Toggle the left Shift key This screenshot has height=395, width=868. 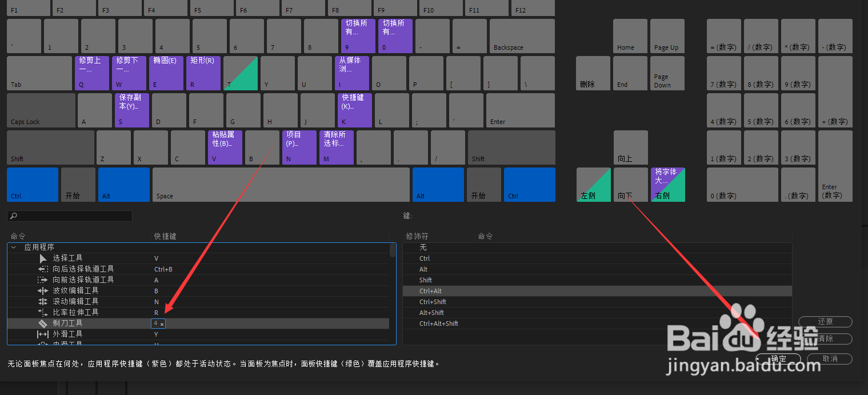click(50, 147)
